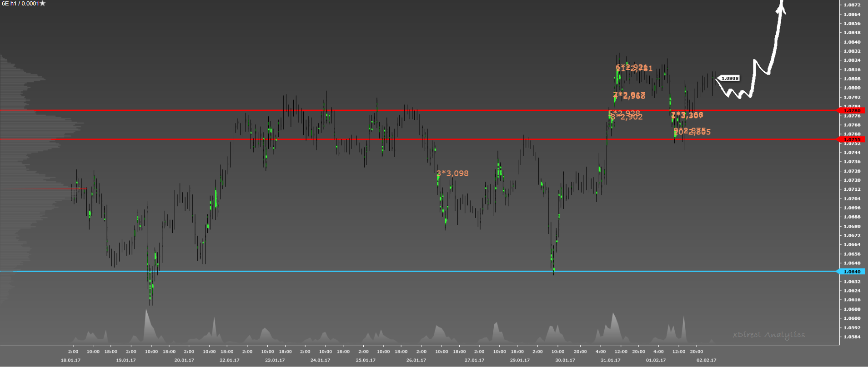Click the white forecast arrow head
This screenshot has height=367, width=868.
pyautogui.click(x=782, y=6)
